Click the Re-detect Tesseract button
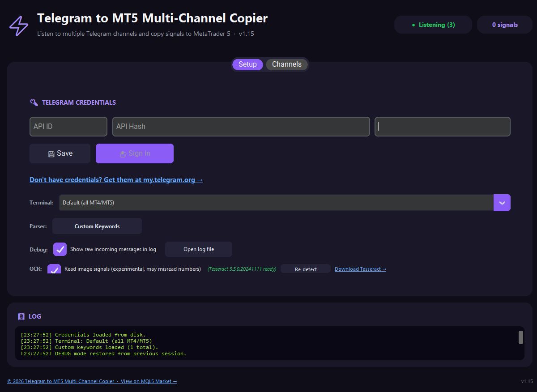The width and height of the screenshot is (537, 392). tap(306, 269)
